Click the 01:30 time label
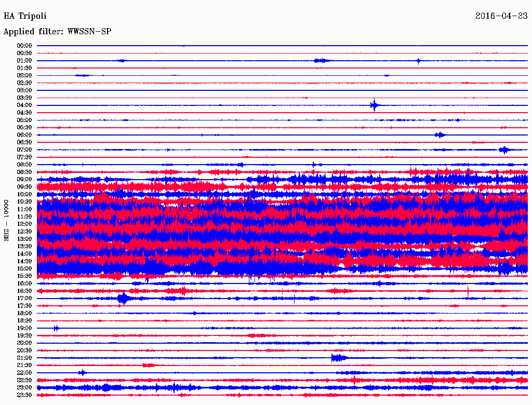 (24, 68)
